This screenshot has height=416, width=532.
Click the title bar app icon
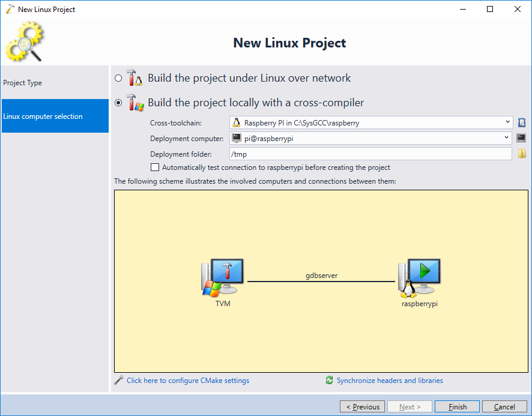(10, 9)
